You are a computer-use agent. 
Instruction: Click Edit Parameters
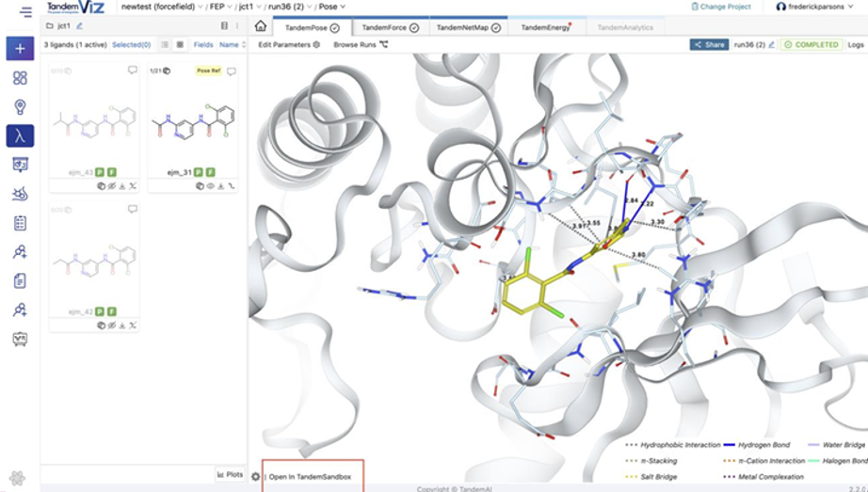[289, 45]
